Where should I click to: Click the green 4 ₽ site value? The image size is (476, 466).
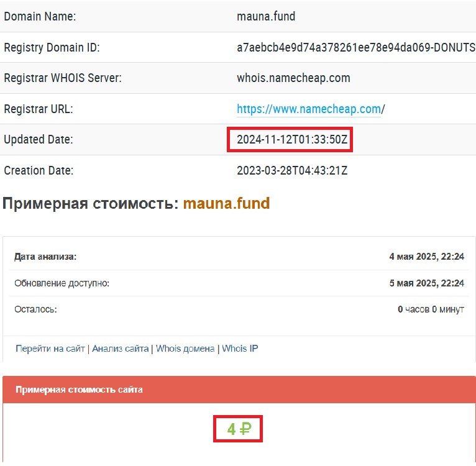pyautogui.click(x=238, y=429)
